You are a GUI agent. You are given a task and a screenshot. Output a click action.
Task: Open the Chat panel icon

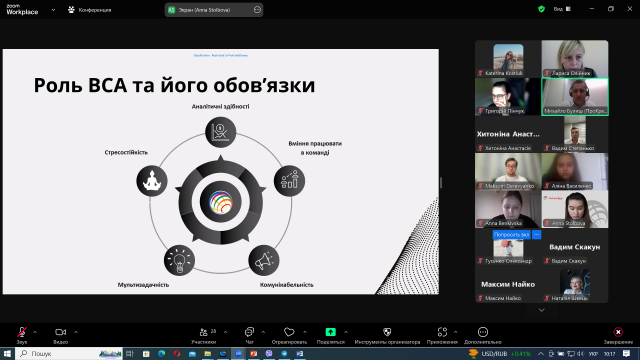click(x=249, y=332)
